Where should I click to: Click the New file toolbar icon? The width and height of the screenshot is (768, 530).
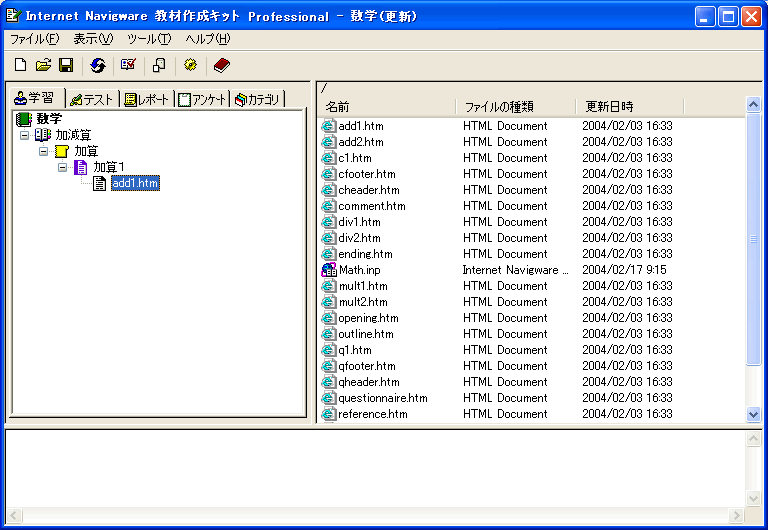tap(20, 65)
